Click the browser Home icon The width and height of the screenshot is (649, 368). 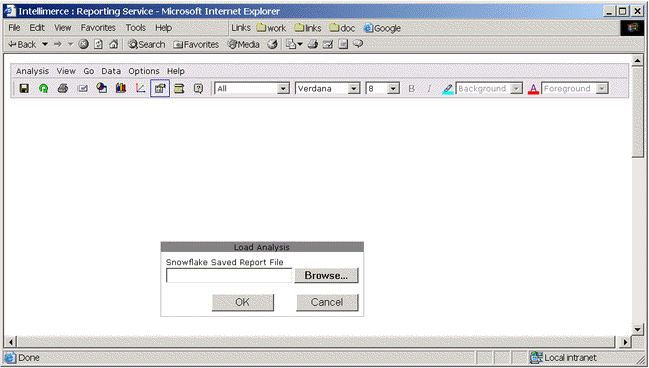(113, 44)
